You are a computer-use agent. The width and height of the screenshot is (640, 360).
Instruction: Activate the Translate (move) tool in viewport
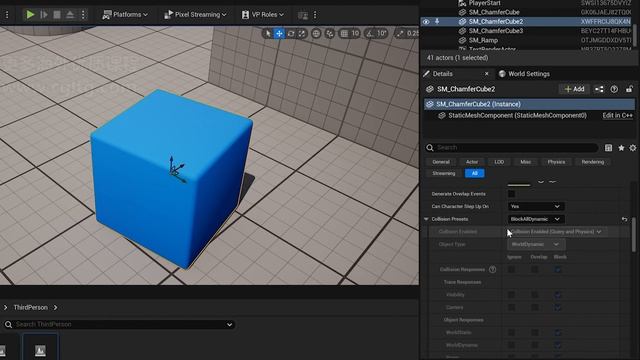pyautogui.click(x=279, y=33)
